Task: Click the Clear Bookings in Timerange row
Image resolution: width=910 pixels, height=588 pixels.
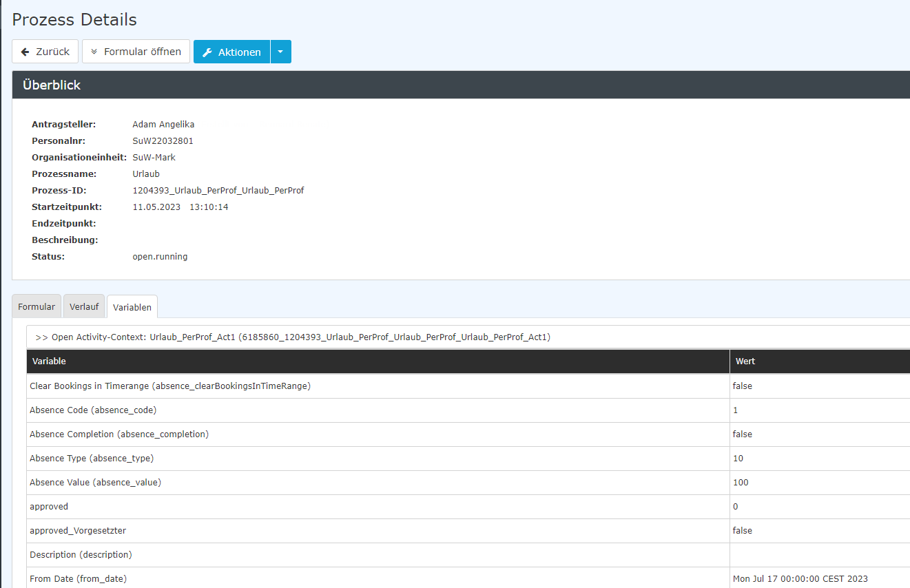Action: click(x=170, y=386)
